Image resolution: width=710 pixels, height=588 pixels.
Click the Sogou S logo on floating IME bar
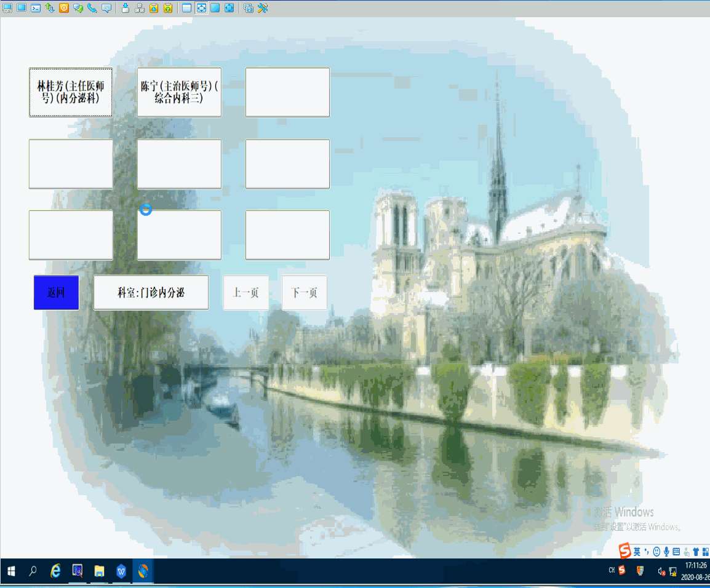click(x=625, y=551)
